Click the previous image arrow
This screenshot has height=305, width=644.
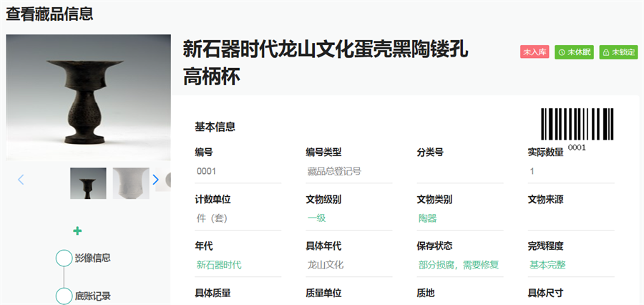point(21,180)
